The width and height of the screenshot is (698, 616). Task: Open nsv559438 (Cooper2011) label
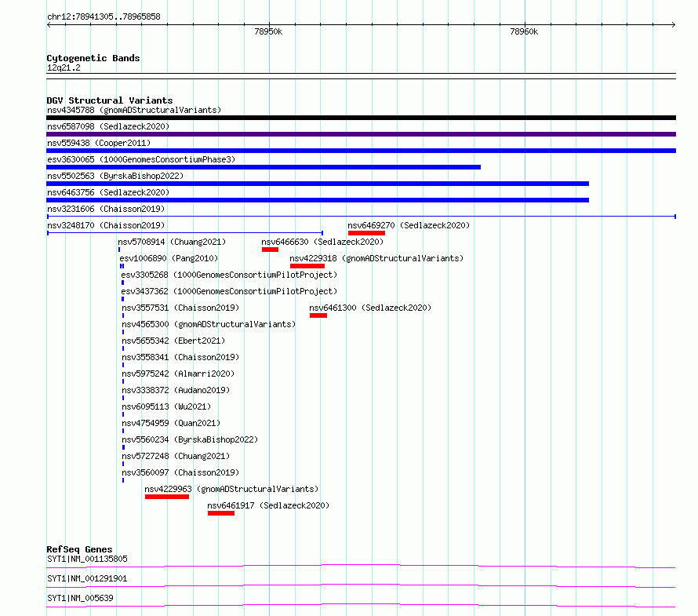[99, 143]
